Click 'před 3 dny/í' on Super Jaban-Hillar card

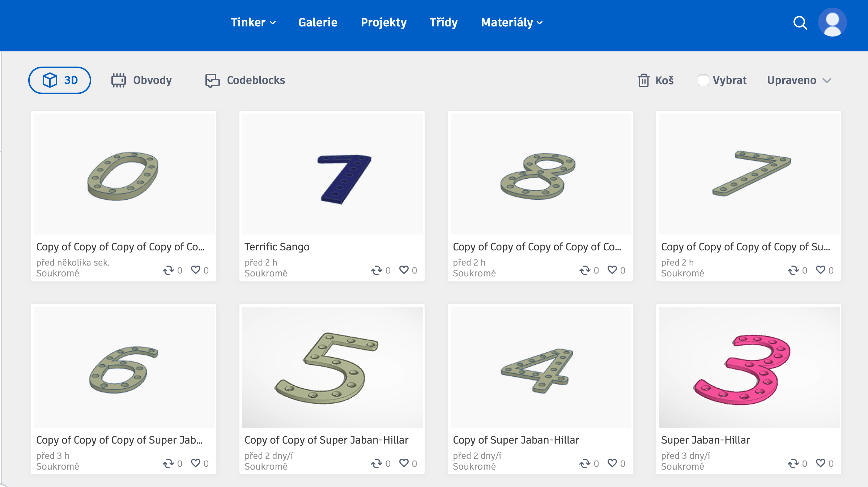[685, 456]
